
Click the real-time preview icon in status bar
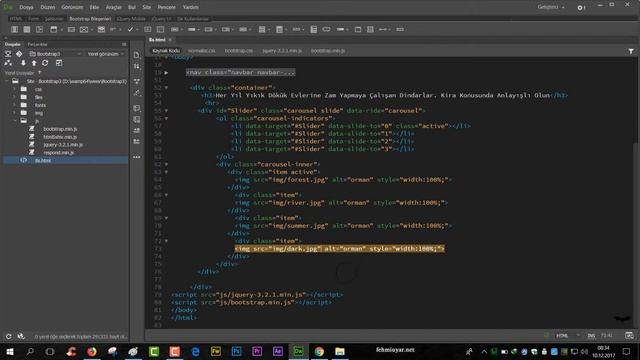coord(629,336)
